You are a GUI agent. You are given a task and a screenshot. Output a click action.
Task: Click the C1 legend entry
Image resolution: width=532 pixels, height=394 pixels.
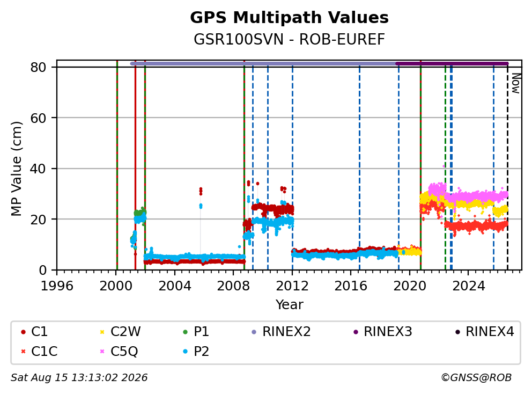click(x=34, y=332)
